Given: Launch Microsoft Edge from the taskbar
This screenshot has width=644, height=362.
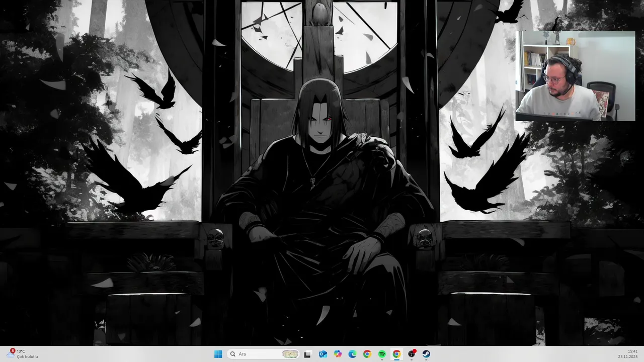Looking at the screenshot, I should (x=352, y=354).
